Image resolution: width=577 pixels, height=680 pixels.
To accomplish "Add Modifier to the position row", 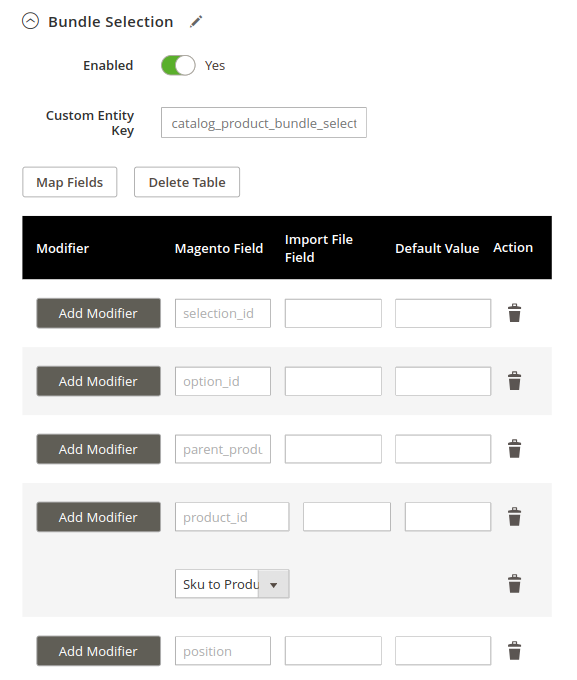I will point(98,651).
